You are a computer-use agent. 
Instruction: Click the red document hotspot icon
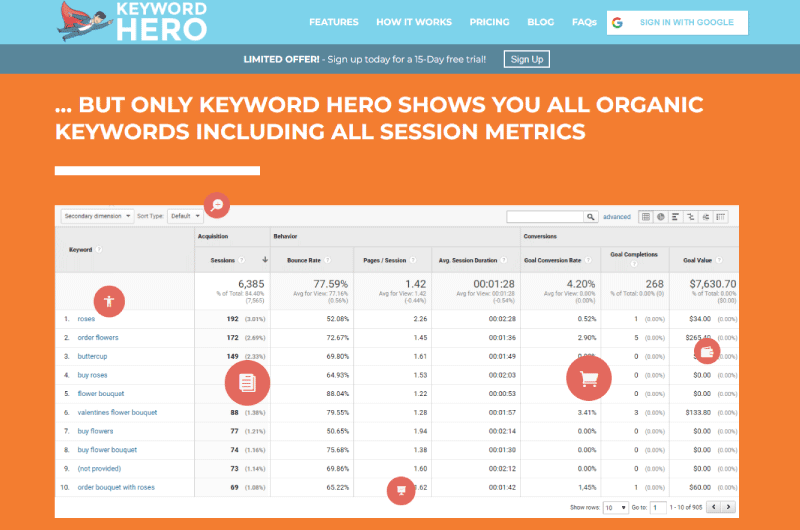(247, 383)
